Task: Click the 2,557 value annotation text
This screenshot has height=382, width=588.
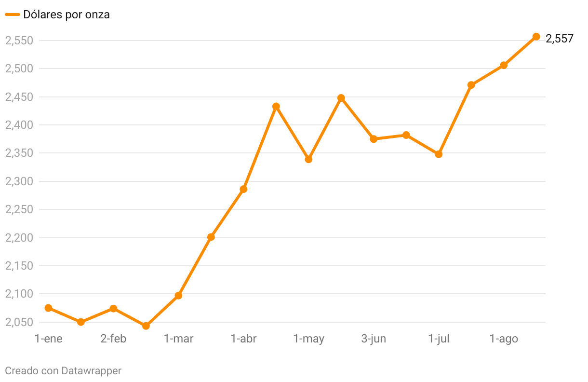Action: point(560,39)
